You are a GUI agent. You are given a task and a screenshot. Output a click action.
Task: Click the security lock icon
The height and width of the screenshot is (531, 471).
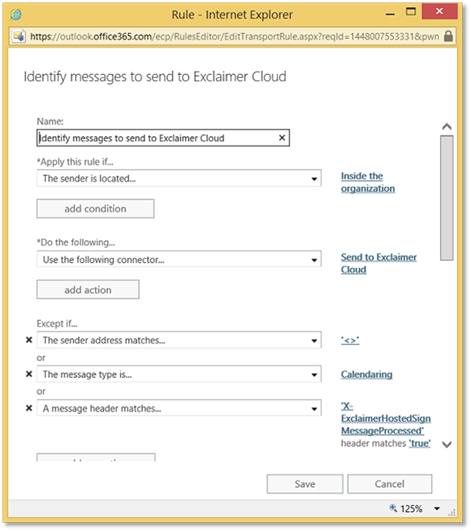(448, 36)
